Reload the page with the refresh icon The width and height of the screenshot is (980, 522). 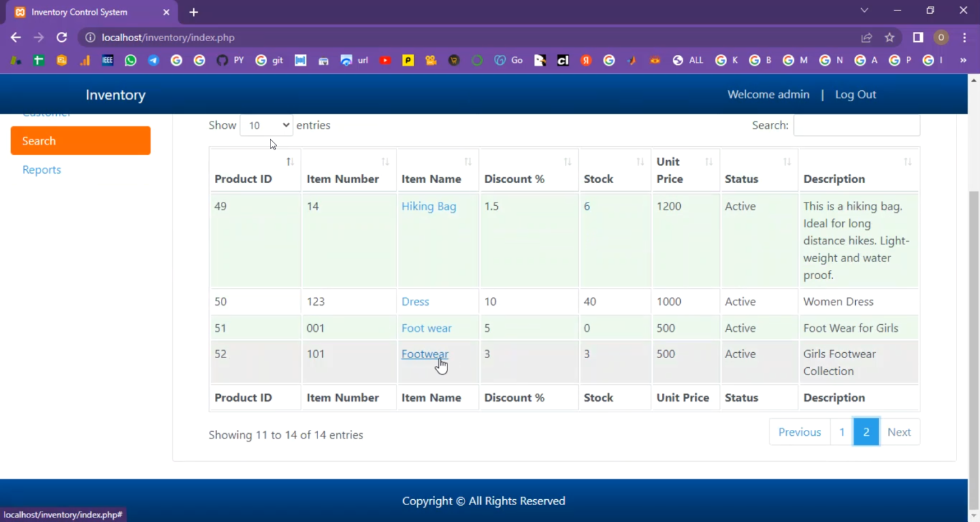point(61,37)
